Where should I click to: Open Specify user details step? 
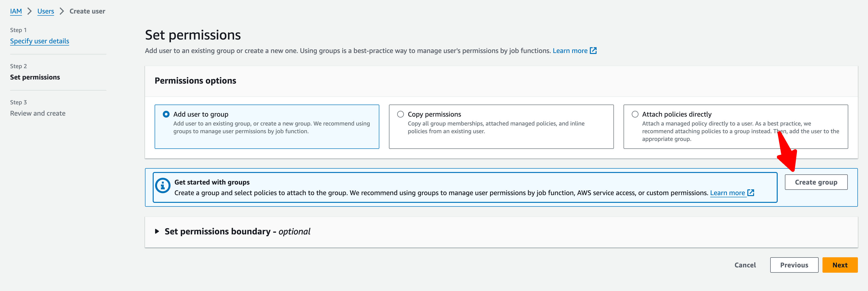click(39, 41)
